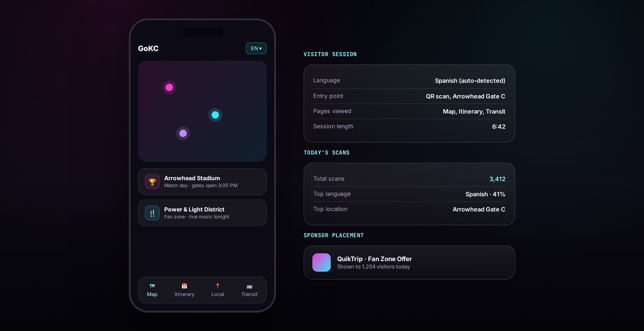Click the 'Session length' row label

pos(333,126)
